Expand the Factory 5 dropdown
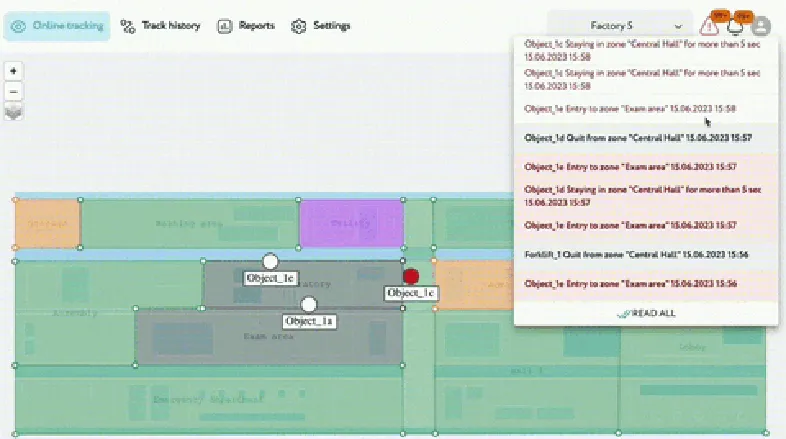 coord(620,26)
